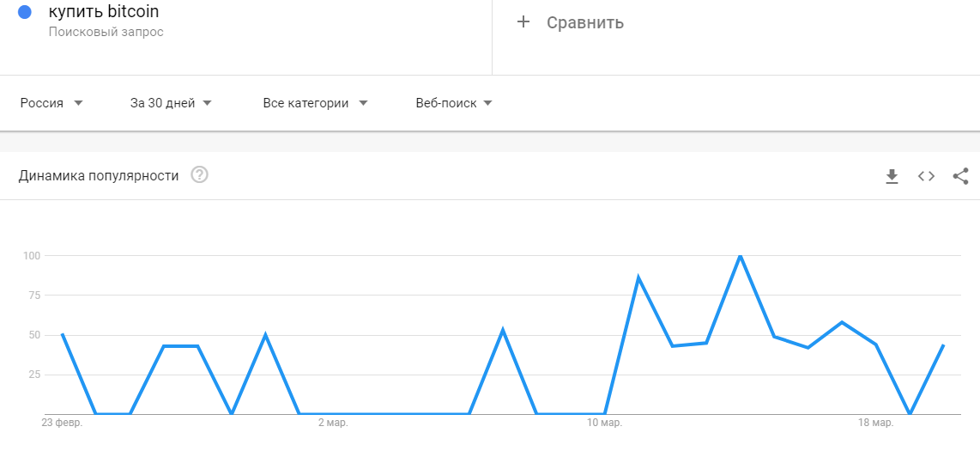Open the Все категории dropdown
The height and width of the screenshot is (451, 980).
click(316, 103)
